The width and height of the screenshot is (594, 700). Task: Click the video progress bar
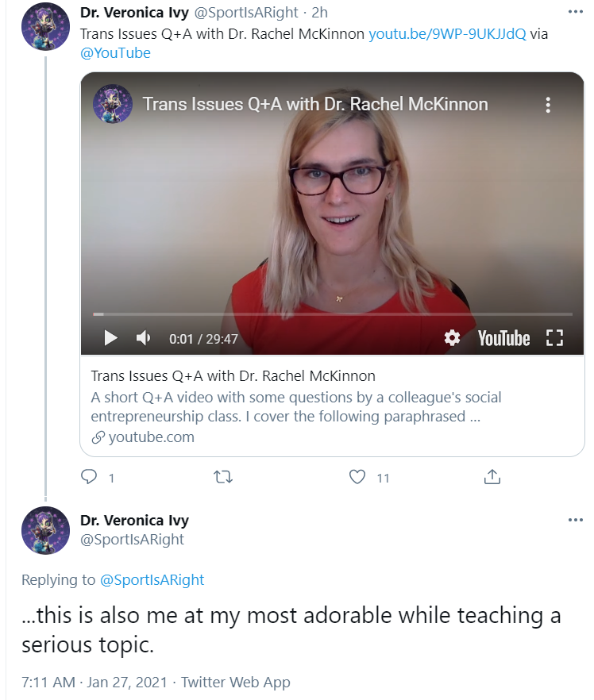(x=333, y=314)
